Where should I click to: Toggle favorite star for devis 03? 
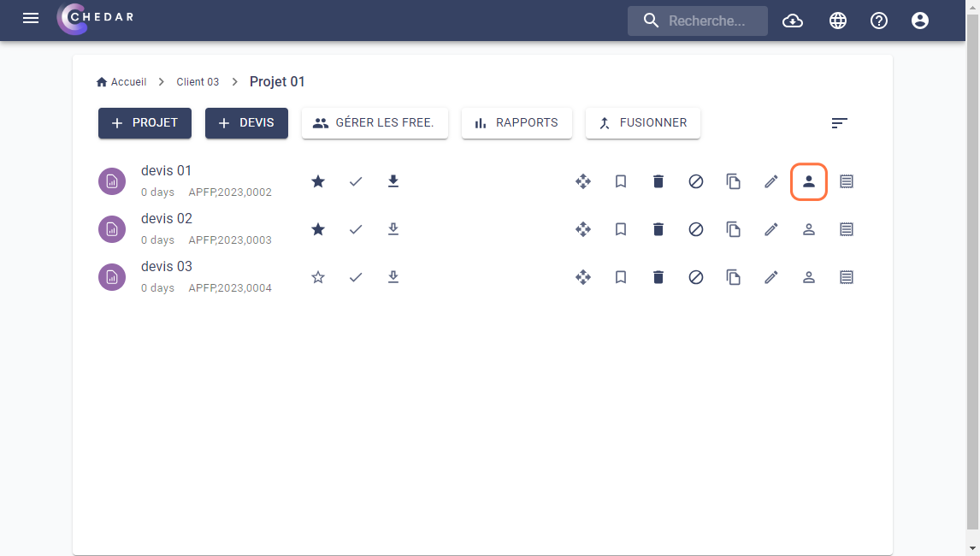[x=318, y=277]
